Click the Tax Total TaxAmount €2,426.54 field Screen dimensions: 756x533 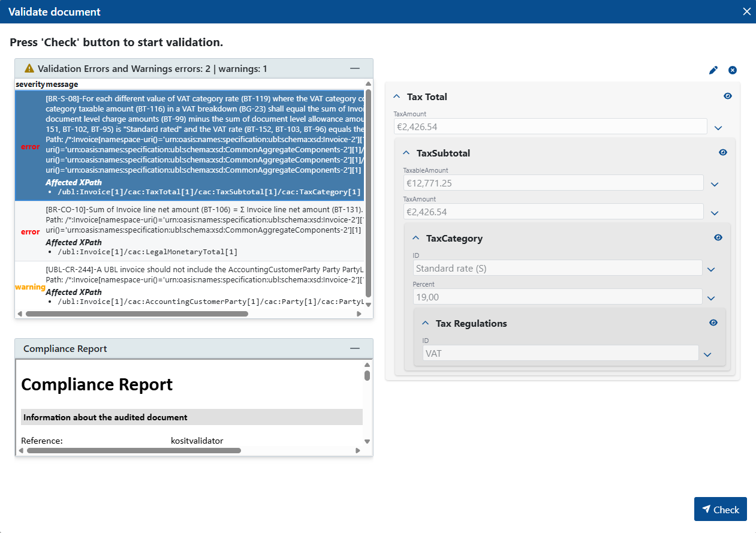point(550,127)
